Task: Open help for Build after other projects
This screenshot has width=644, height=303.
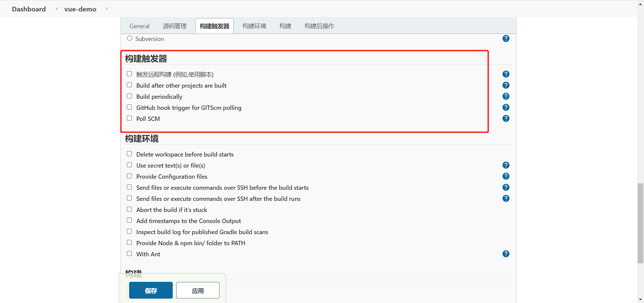Action: coord(506,85)
